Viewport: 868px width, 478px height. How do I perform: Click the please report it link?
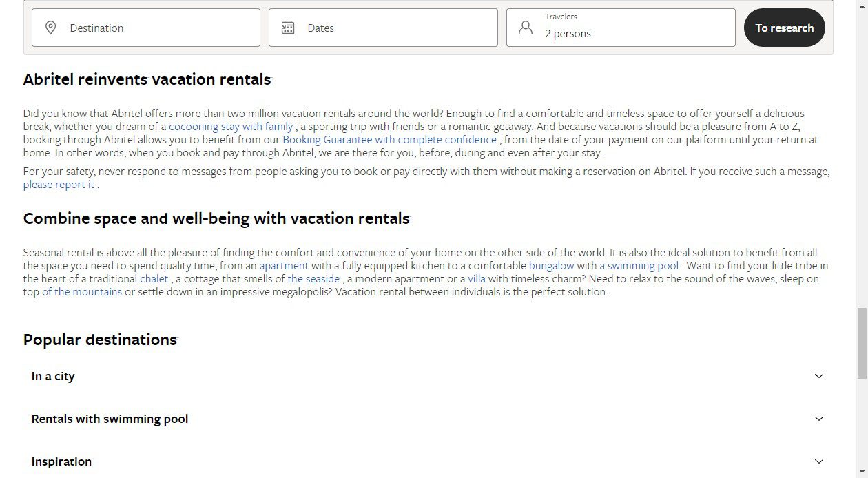point(59,185)
